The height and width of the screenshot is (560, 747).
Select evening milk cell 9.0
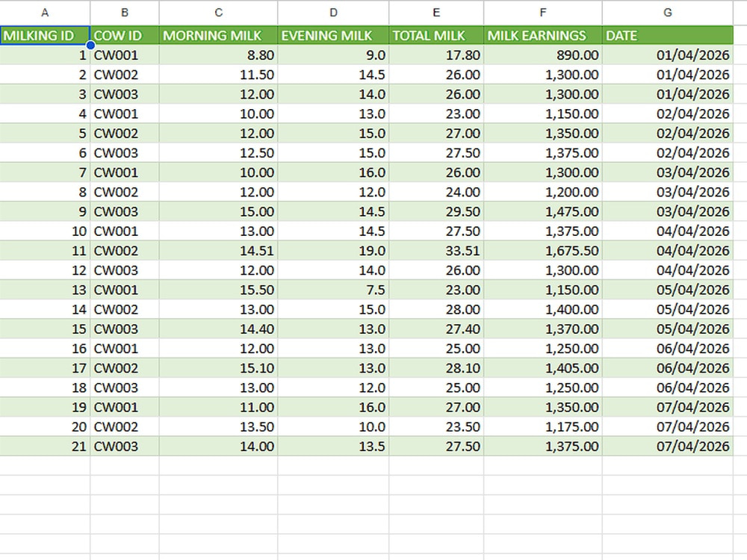pyautogui.click(x=333, y=55)
